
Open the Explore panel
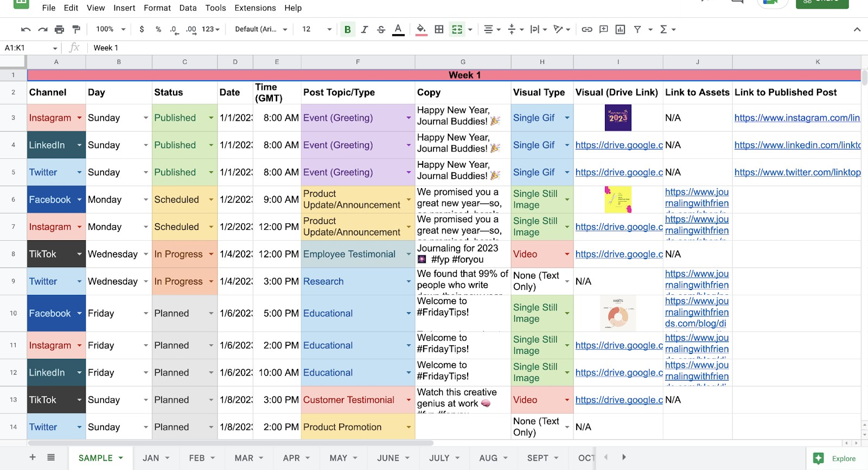point(835,459)
